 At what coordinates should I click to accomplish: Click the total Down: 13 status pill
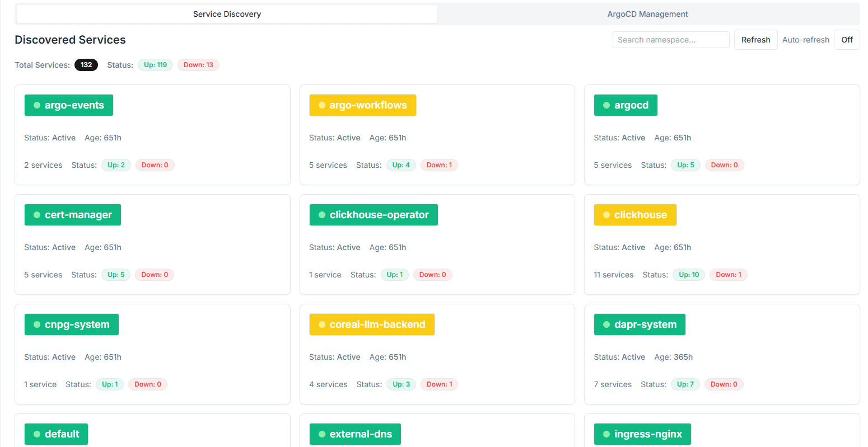(198, 65)
